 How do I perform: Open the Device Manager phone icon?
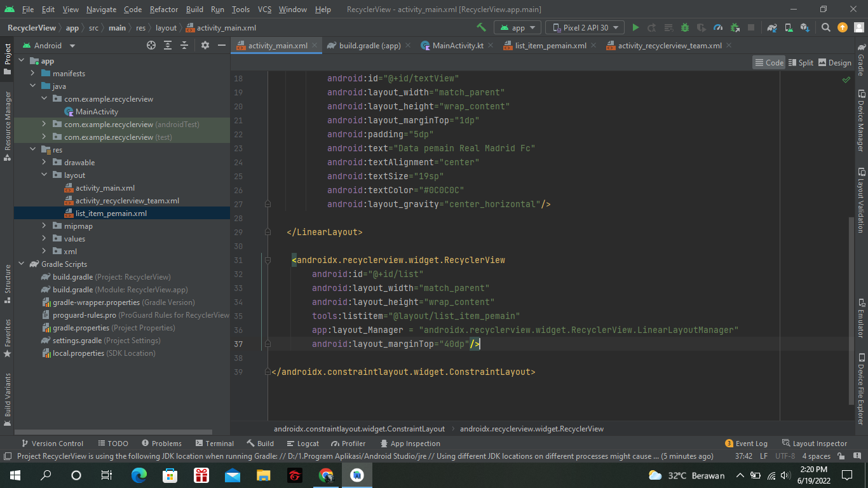pos(788,27)
